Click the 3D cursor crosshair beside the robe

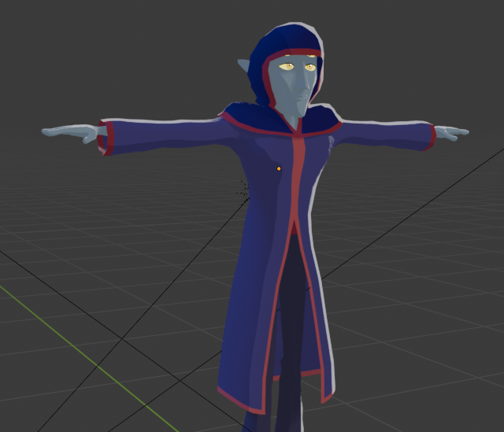(243, 193)
